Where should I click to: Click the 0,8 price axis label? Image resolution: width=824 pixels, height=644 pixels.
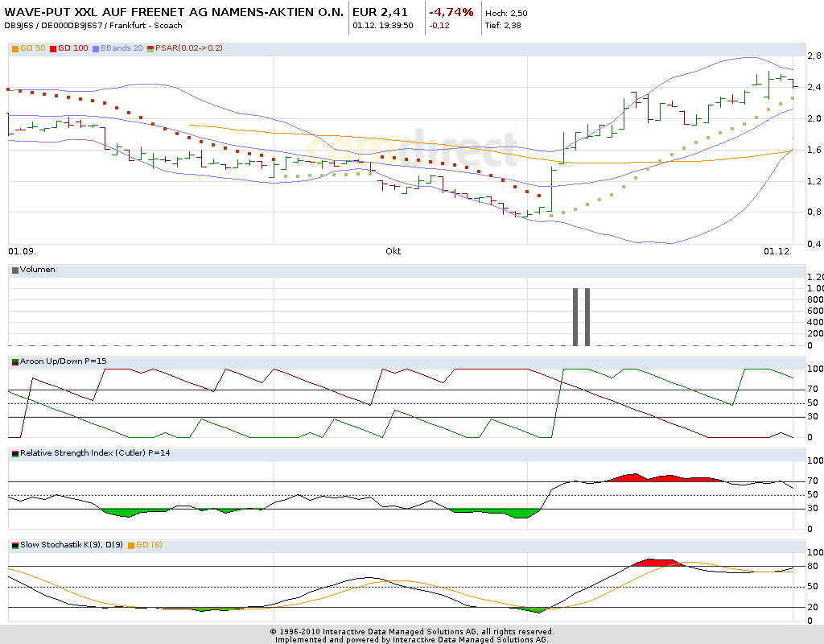coord(814,213)
